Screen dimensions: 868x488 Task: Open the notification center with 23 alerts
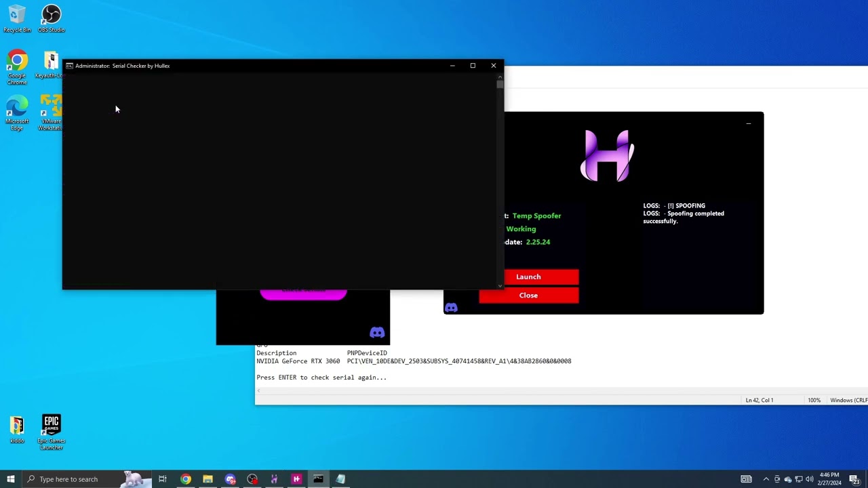pos(854,479)
